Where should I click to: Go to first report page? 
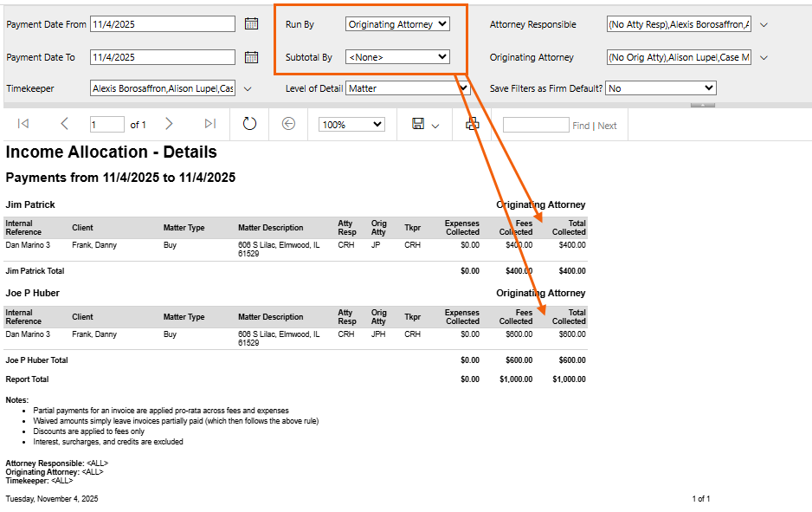tap(23, 125)
